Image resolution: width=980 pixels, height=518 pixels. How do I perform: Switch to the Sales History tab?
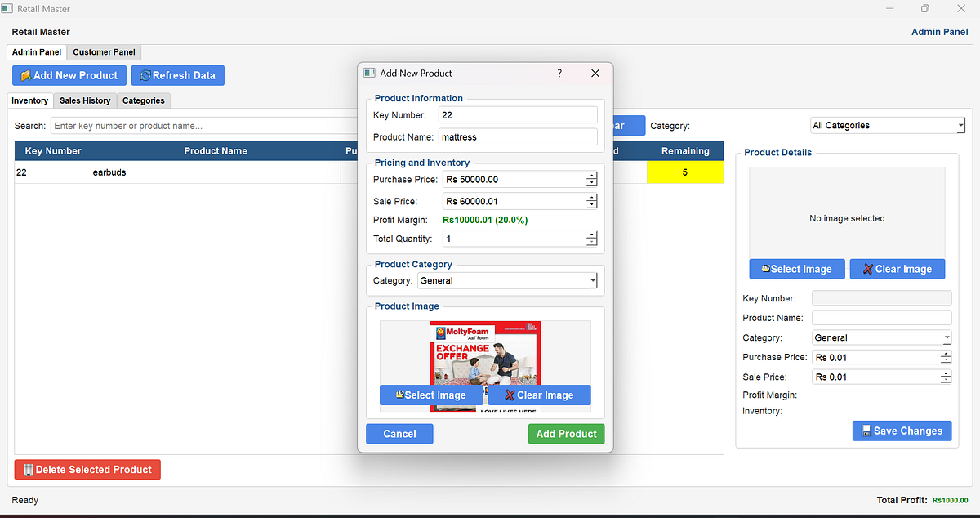click(x=84, y=100)
